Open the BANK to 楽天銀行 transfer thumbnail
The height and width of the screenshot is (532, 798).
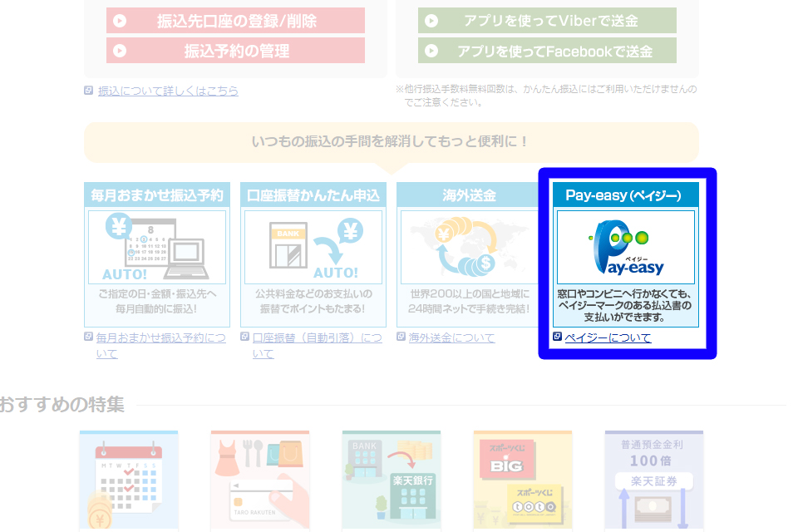(x=392, y=481)
